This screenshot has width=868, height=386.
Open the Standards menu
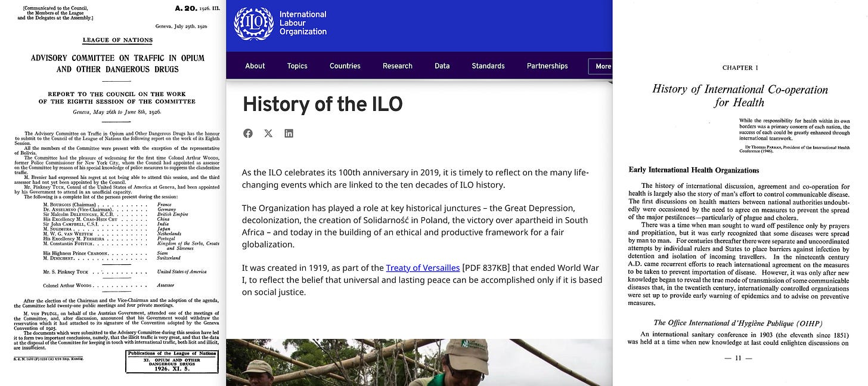tap(488, 66)
